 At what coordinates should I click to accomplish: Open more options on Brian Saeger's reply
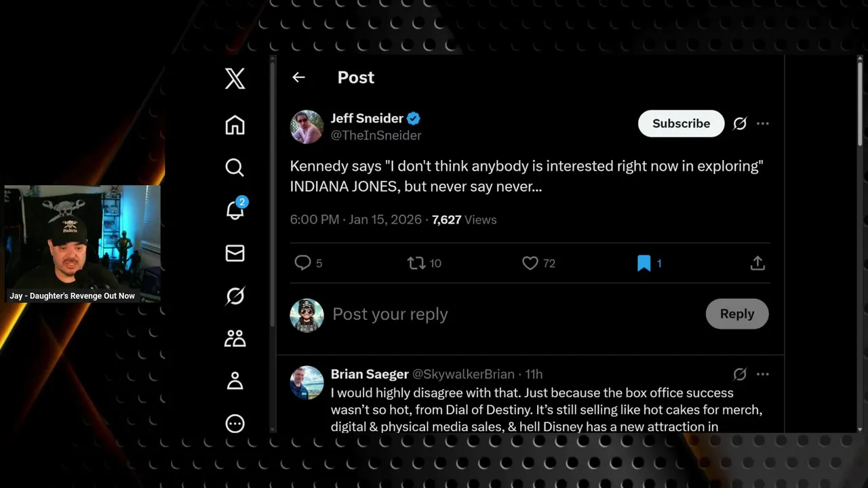(763, 374)
